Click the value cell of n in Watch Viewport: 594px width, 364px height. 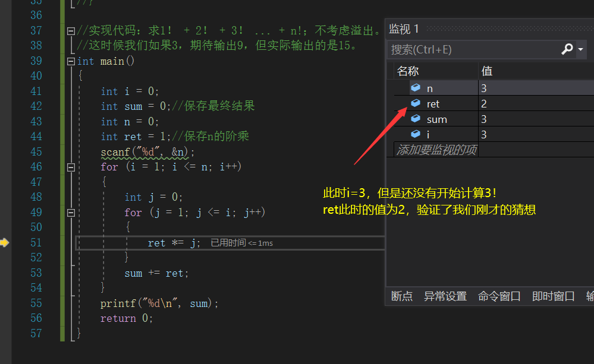click(x=536, y=88)
